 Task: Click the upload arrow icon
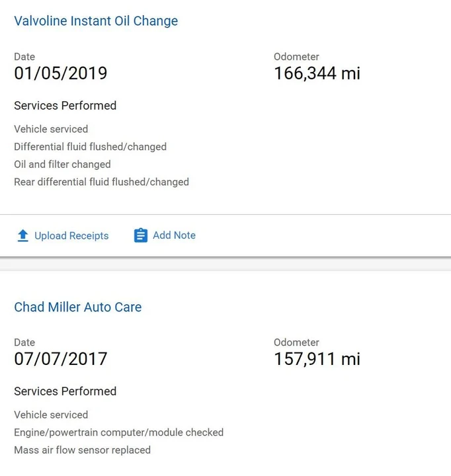coord(22,235)
